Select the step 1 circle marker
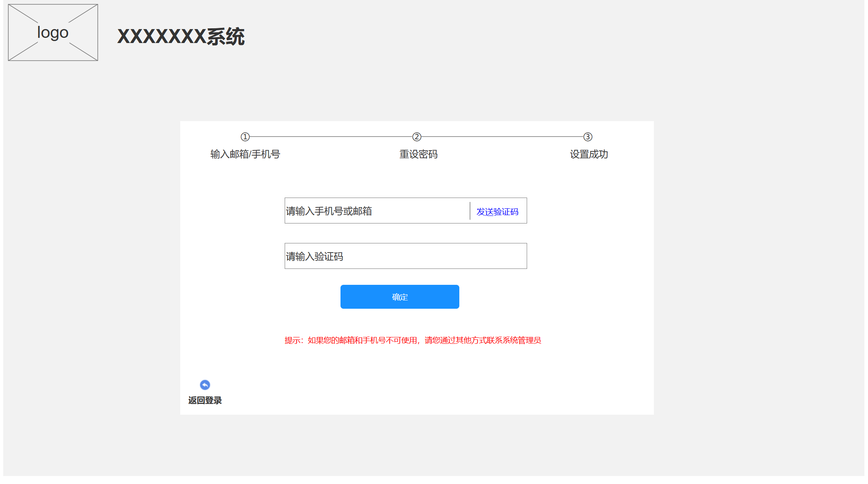 245,137
